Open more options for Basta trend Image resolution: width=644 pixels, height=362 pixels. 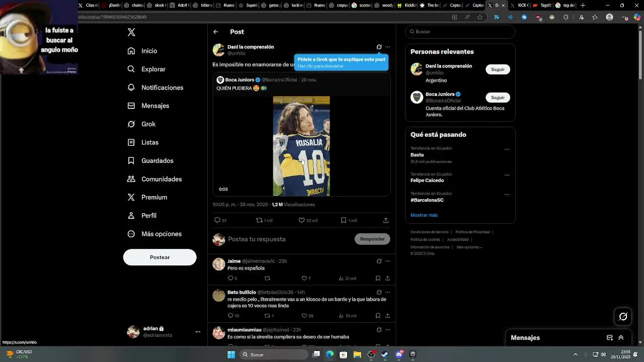pos(507,149)
